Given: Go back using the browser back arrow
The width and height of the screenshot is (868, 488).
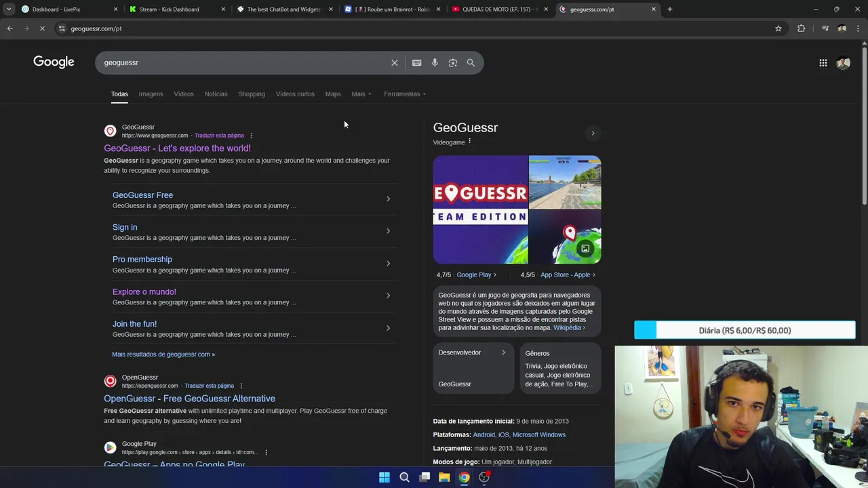Looking at the screenshot, I should [x=9, y=28].
